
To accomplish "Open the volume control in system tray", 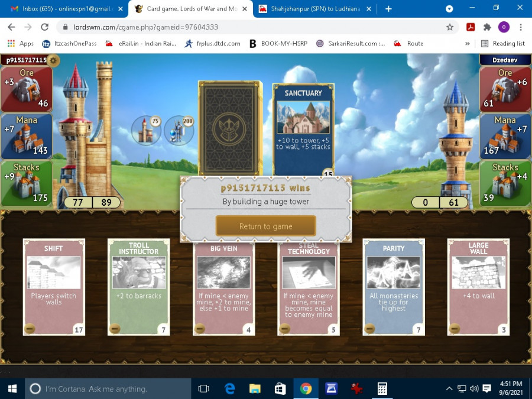I will point(474,389).
